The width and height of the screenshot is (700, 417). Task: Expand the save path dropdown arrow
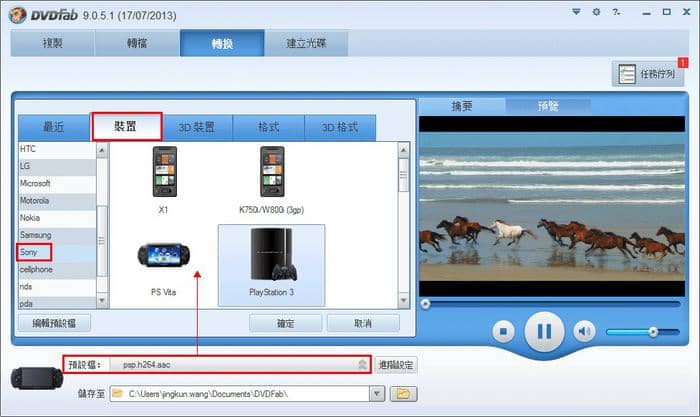(377, 394)
